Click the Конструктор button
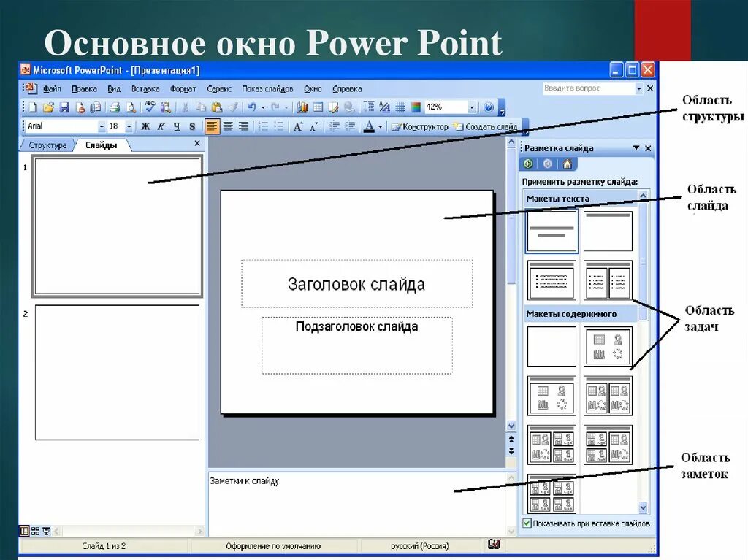The width and height of the screenshot is (748, 560). point(420,126)
